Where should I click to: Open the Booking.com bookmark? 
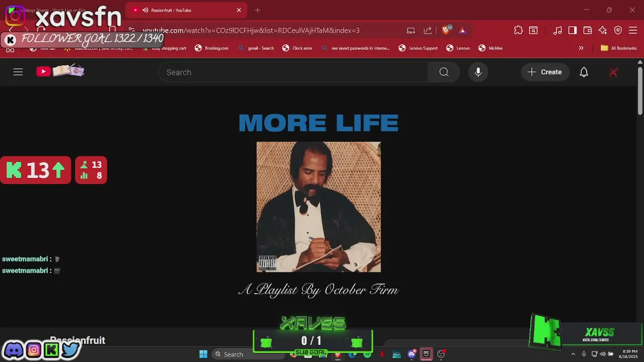point(211,48)
